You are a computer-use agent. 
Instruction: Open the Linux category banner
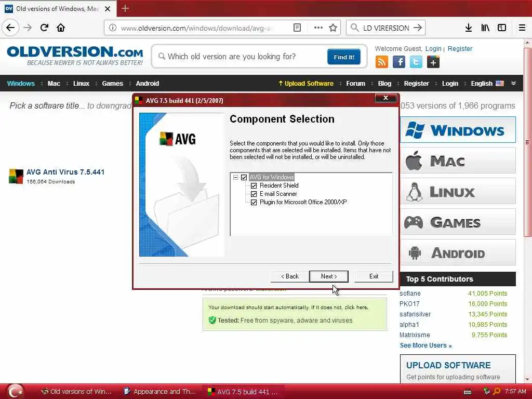(x=458, y=191)
